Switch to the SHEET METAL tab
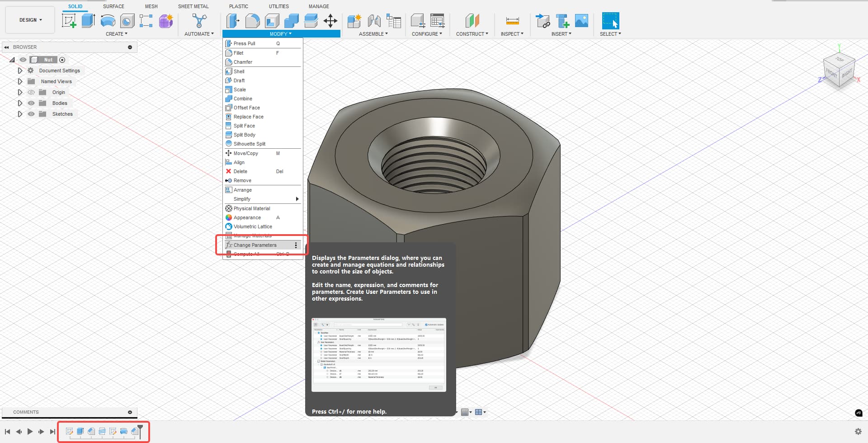The image size is (868, 443). coord(193,6)
